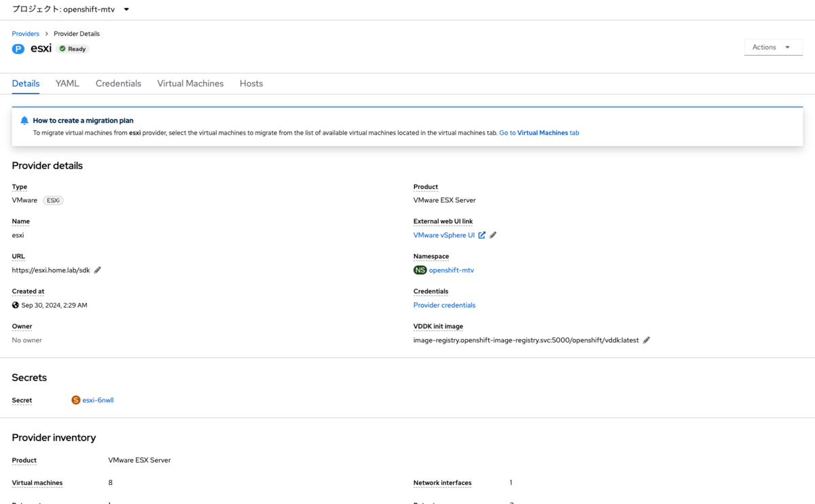Click the Created at field label

[x=28, y=291]
